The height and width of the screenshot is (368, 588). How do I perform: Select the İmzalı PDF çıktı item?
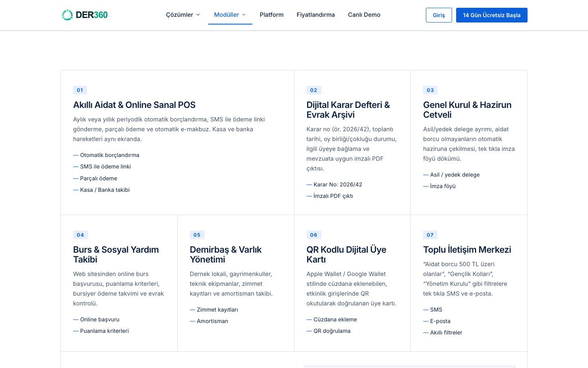point(330,196)
